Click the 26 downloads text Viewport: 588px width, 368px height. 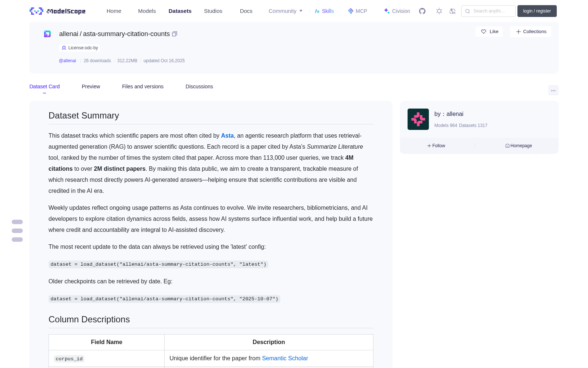coord(97,61)
